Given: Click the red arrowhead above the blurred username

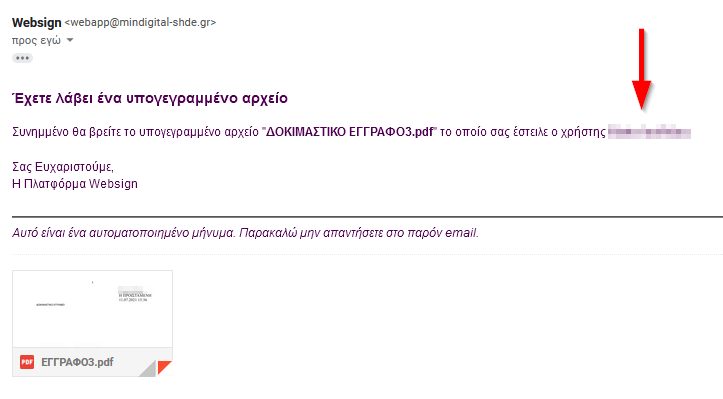Looking at the screenshot, I should click(641, 95).
